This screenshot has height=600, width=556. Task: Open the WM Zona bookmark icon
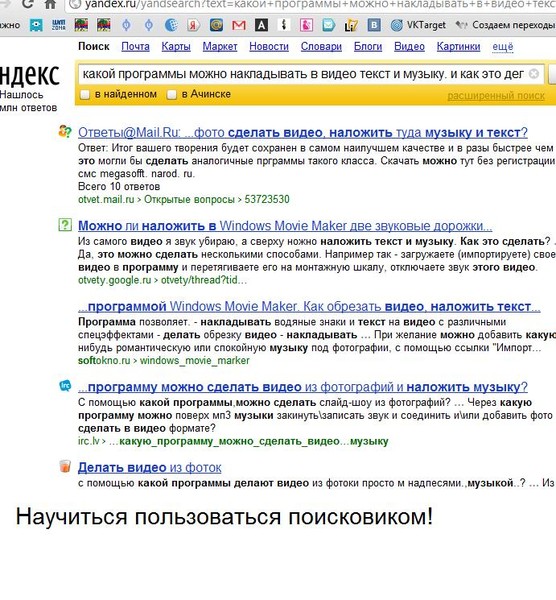[x=59, y=25]
